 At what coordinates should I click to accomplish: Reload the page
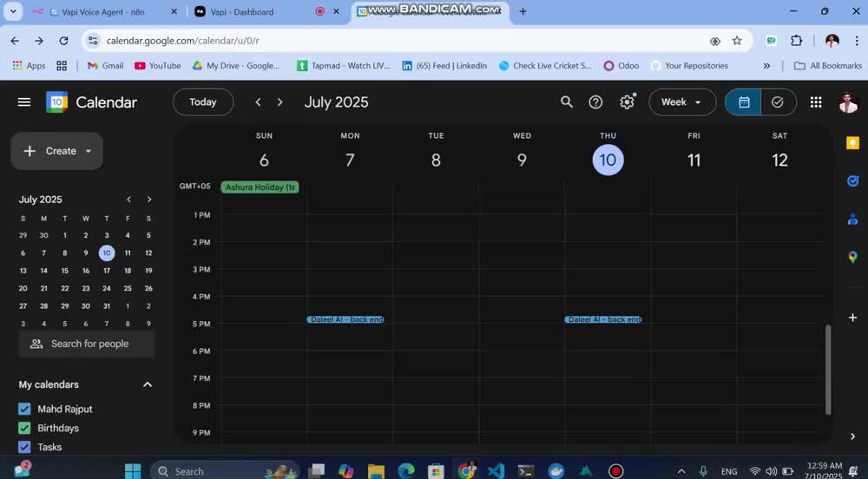pos(63,41)
